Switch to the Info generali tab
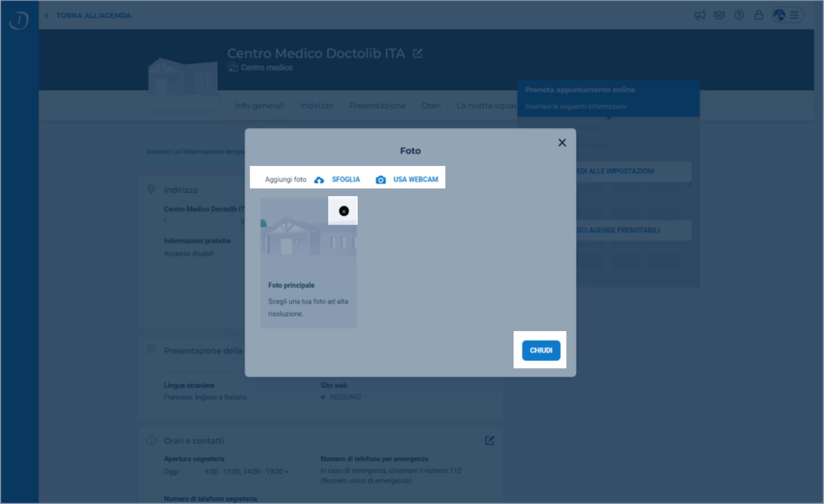 259,106
